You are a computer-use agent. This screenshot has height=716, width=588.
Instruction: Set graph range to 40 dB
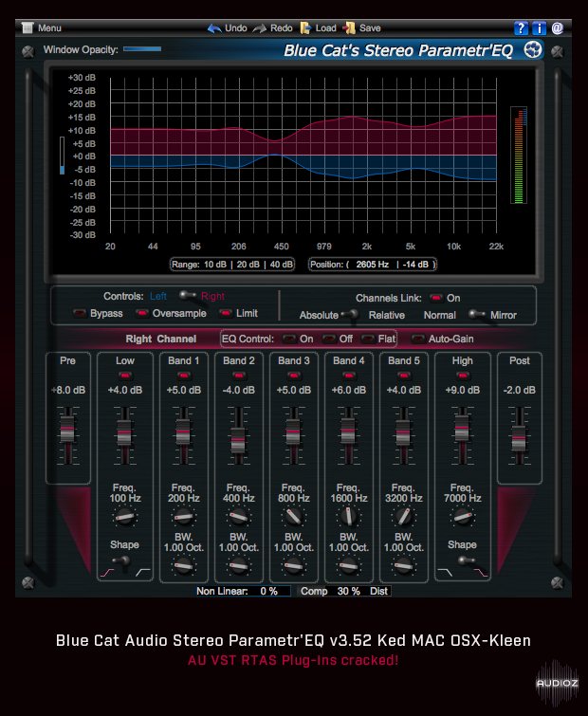pyautogui.click(x=282, y=265)
